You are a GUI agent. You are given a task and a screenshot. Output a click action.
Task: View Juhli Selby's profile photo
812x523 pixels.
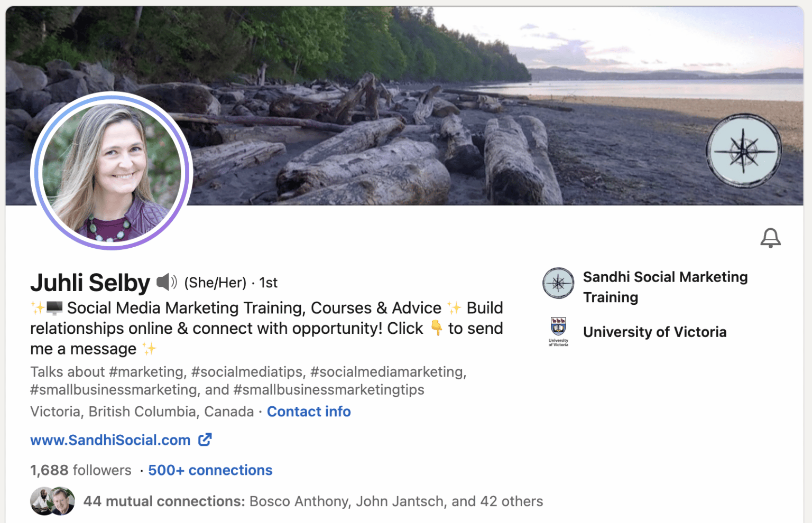[112, 171]
